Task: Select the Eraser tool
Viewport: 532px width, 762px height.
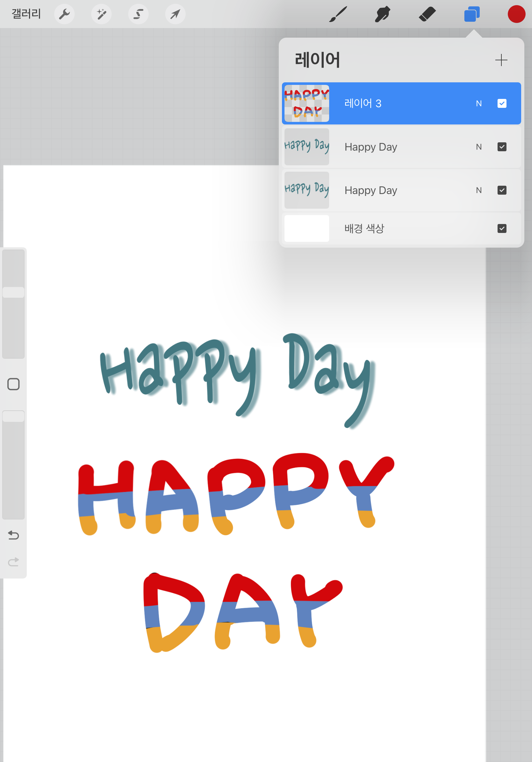Action: 427,14
